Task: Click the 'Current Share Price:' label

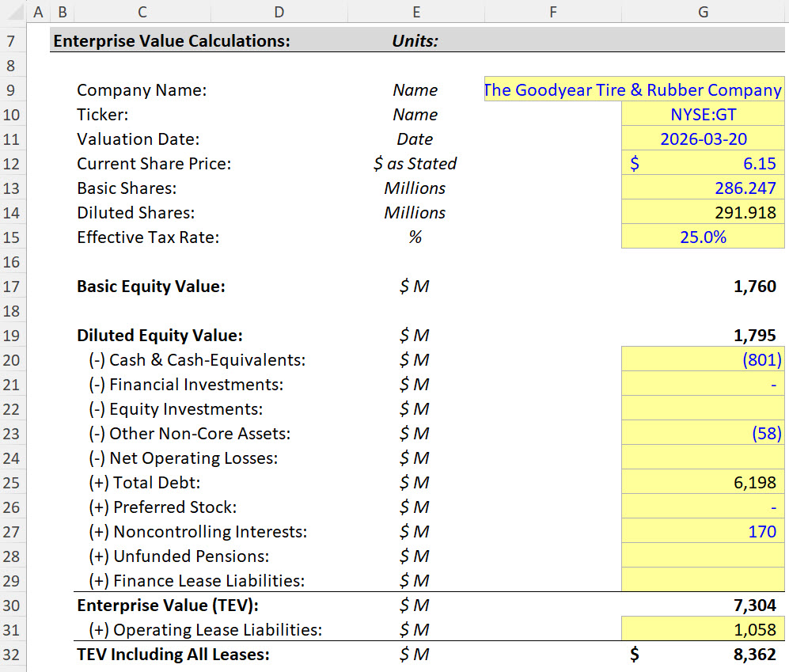Action: pos(154,164)
